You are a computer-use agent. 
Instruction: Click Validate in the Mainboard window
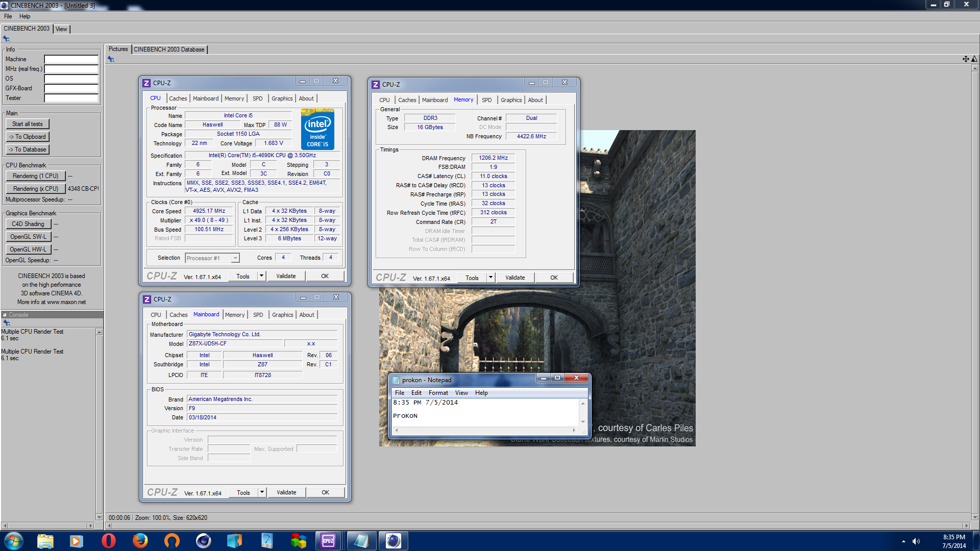point(286,492)
